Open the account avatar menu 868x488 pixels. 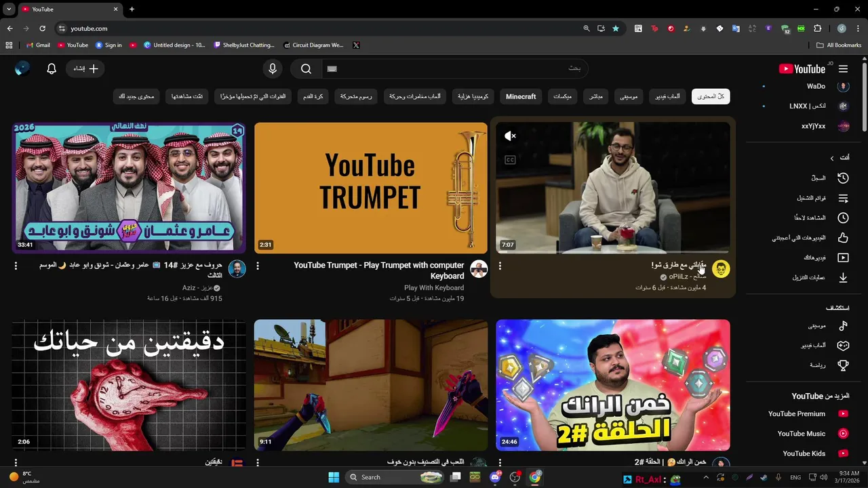click(22, 68)
